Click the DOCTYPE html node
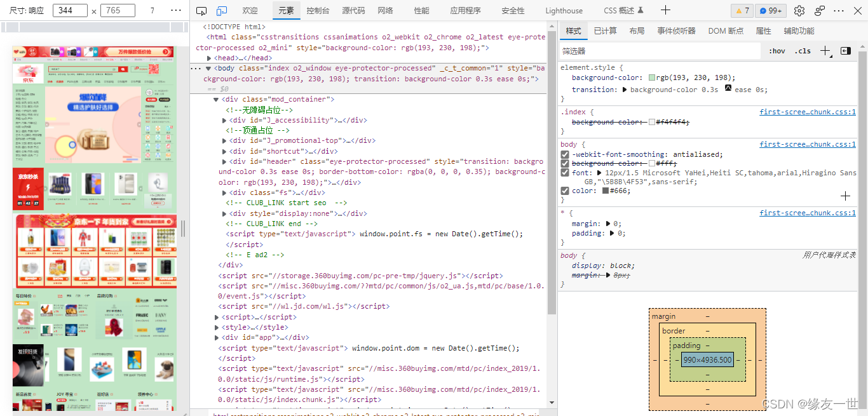 [234, 27]
